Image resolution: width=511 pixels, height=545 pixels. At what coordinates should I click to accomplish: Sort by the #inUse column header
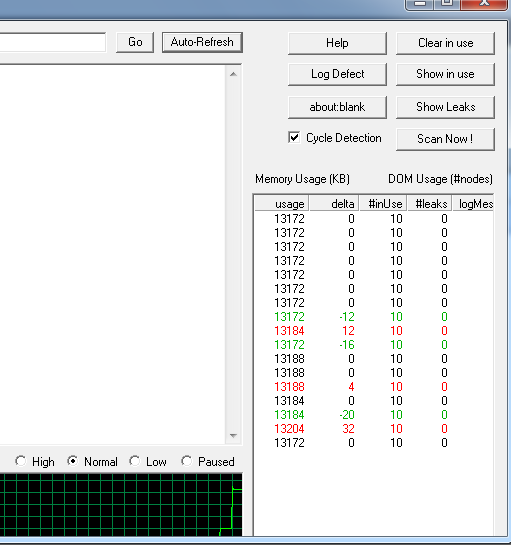click(x=383, y=204)
